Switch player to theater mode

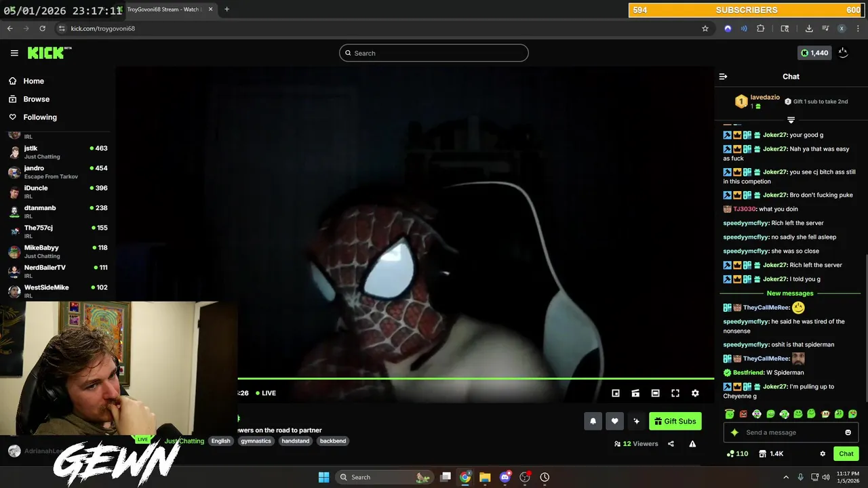tap(655, 393)
